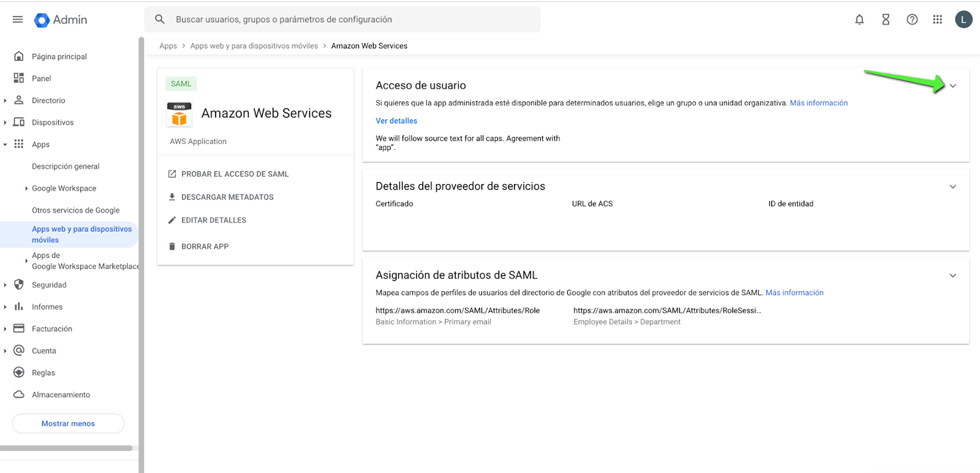Click the Cuenta at-sign icon
The height and width of the screenshot is (473, 980).
point(19,351)
